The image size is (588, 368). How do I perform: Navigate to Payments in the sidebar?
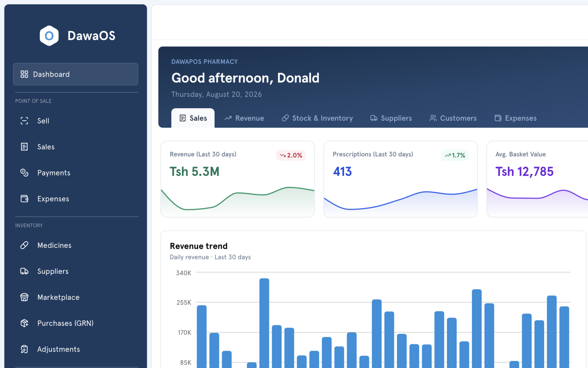point(76,173)
